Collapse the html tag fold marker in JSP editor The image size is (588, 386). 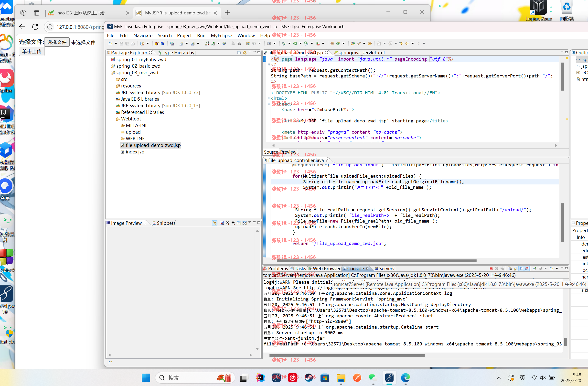[269, 98]
